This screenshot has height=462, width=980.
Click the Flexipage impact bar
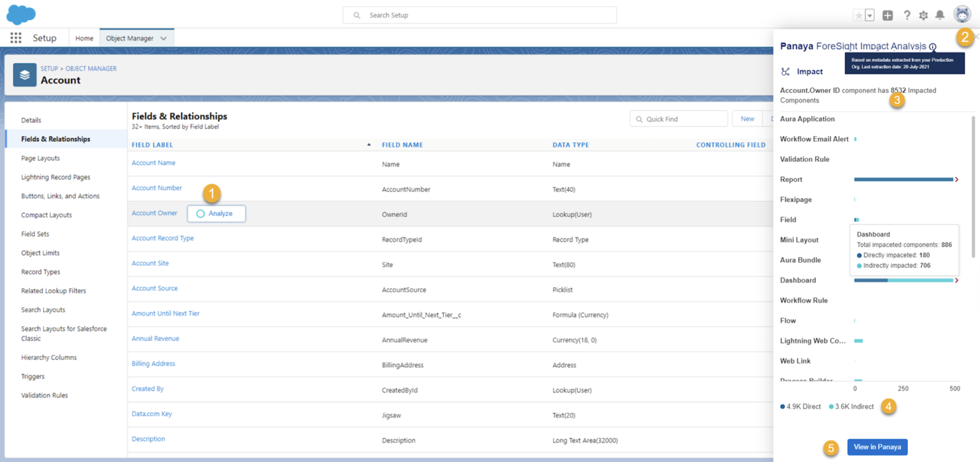click(856, 199)
